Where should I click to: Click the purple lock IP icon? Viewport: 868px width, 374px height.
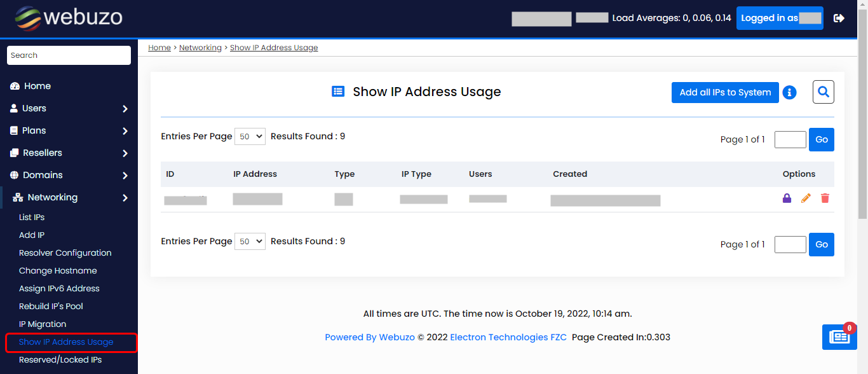pos(787,198)
